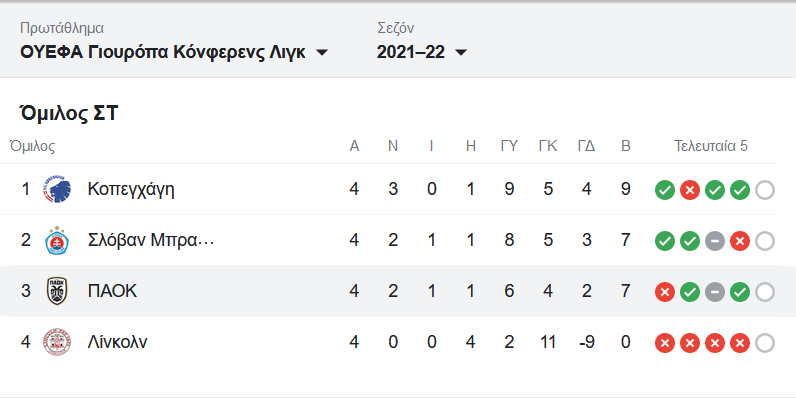Click Λίνκολν's empty upcoming match circle
This screenshot has height=402, width=796.
[x=766, y=343]
